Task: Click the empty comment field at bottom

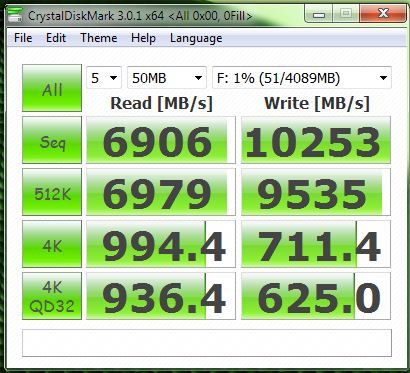Action: coord(207,343)
